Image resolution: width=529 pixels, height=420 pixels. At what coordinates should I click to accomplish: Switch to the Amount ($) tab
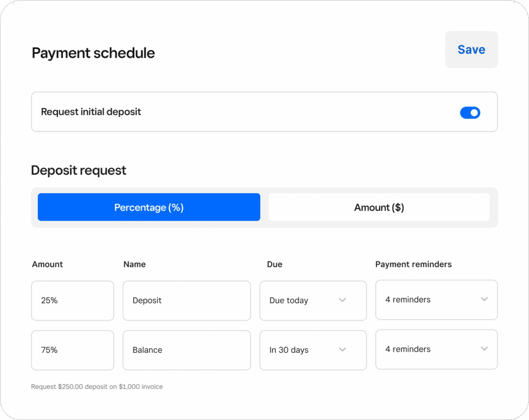click(x=379, y=207)
